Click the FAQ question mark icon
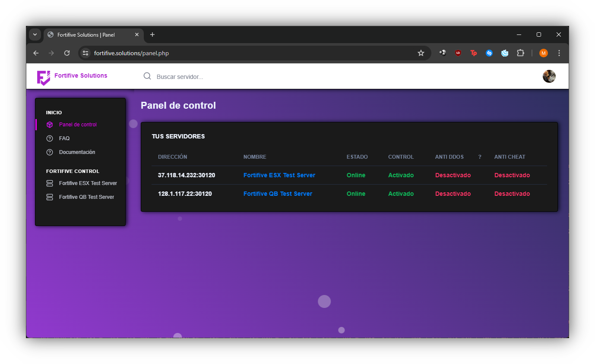The height and width of the screenshot is (364, 595). (x=50, y=138)
